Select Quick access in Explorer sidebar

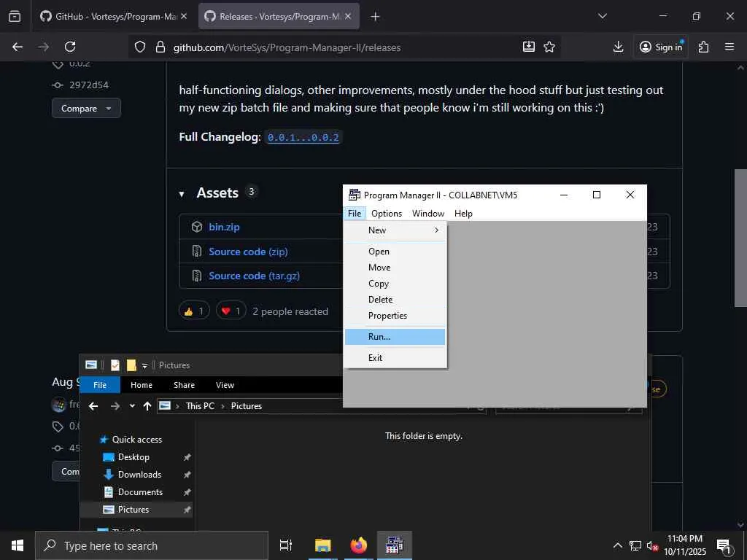[x=136, y=440]
